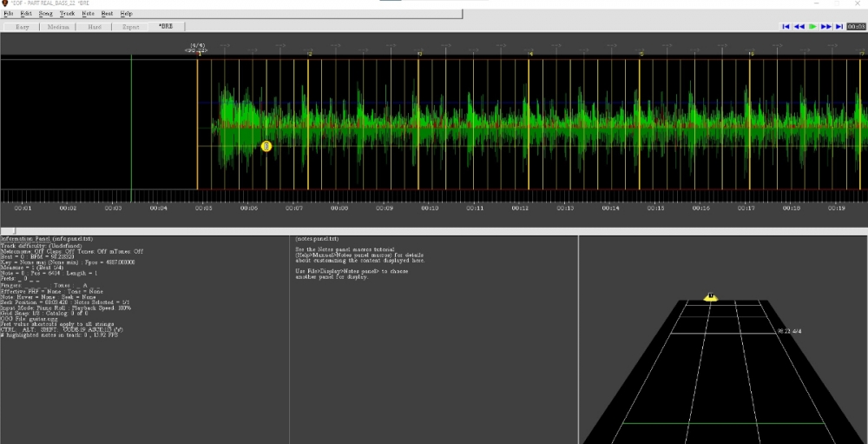Open the File menu

(x=9, y=14)
